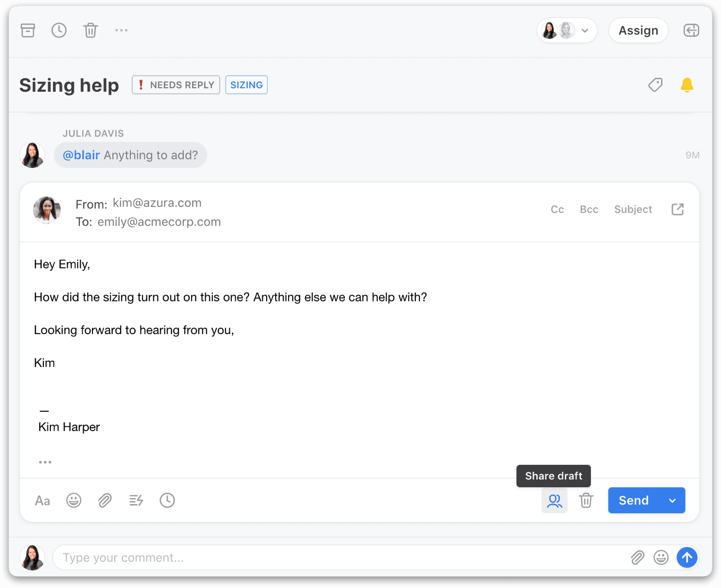Click the @blair mention
721x588 pixels.
tap(81, 155)
